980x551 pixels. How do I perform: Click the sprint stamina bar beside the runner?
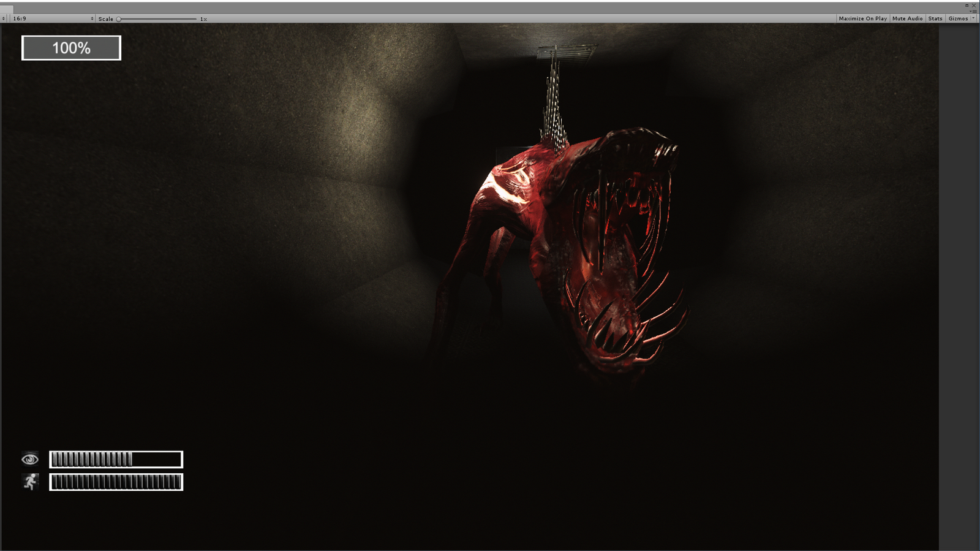[116, 482]
